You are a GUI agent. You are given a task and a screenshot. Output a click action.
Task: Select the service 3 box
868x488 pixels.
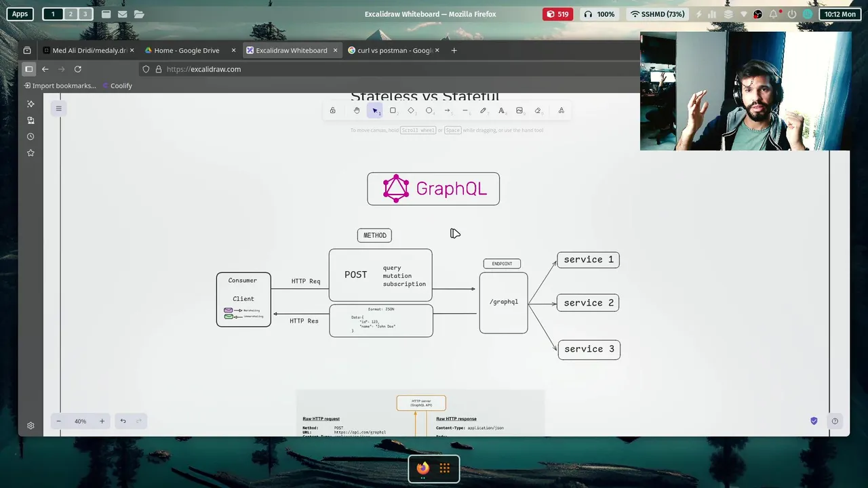point(589,350)
